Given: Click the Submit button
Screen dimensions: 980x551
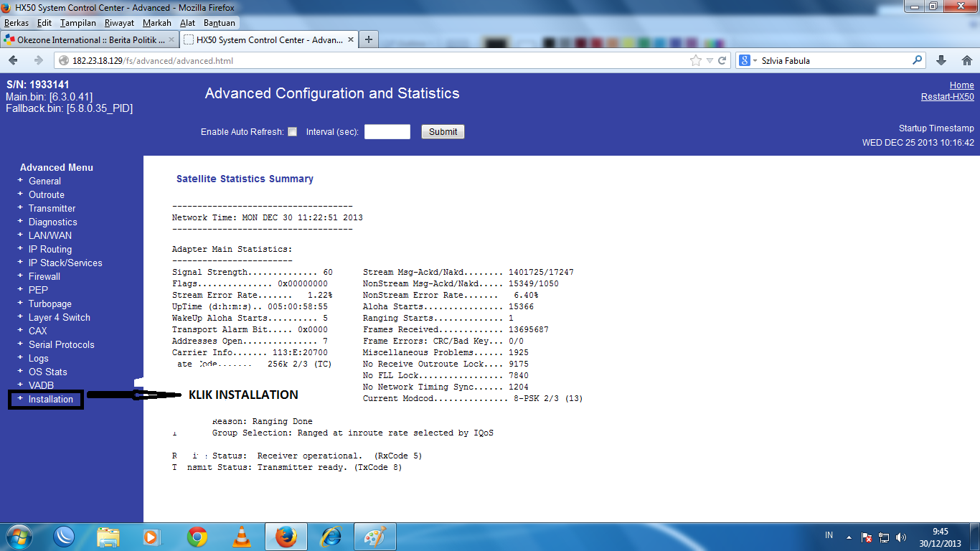Looking at the screenshot, I should coord(443,131).
